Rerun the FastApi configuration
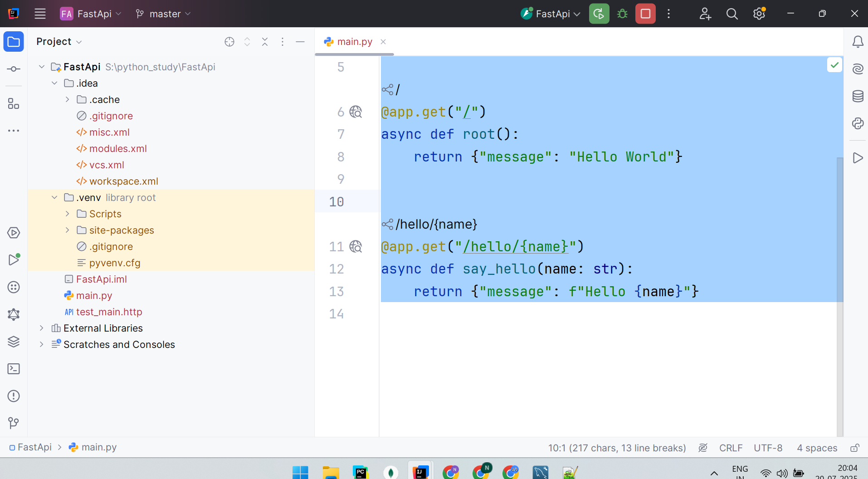The width and height of the screenshot is (868, 479). [599, 14]
